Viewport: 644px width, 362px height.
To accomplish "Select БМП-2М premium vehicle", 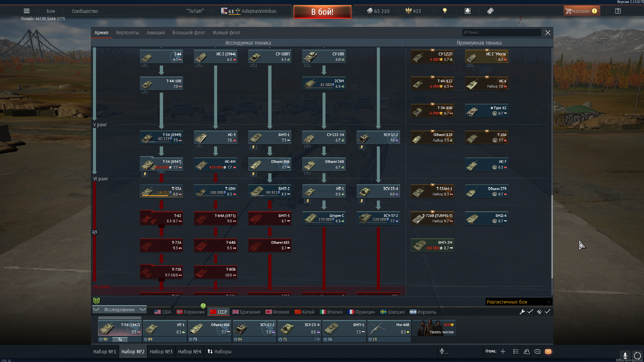I will pos(432,245).
